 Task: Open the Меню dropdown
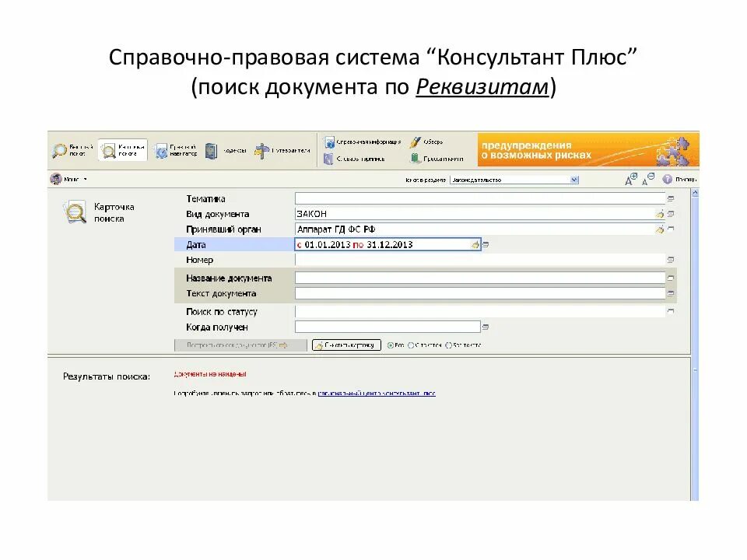(x=69, y=180)
